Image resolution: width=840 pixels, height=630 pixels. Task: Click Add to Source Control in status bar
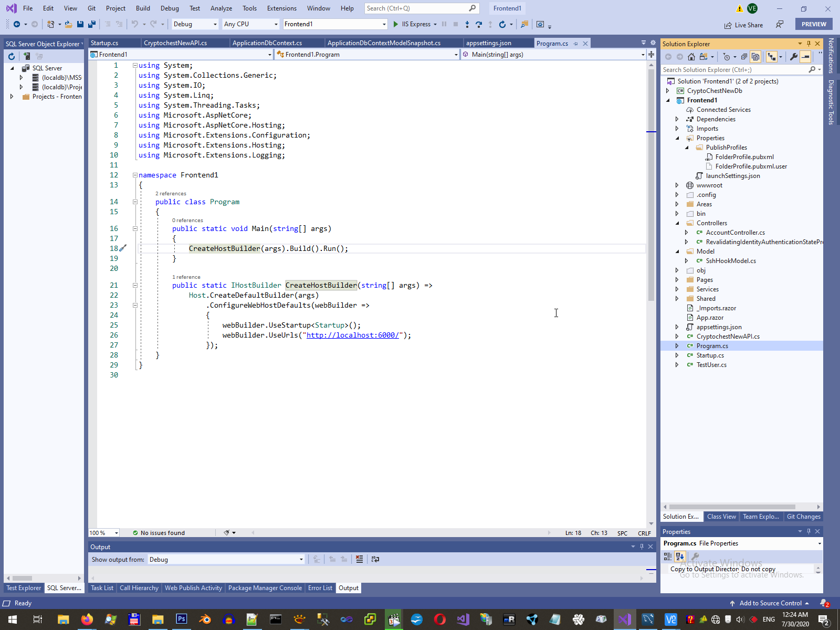coord(770,603)
